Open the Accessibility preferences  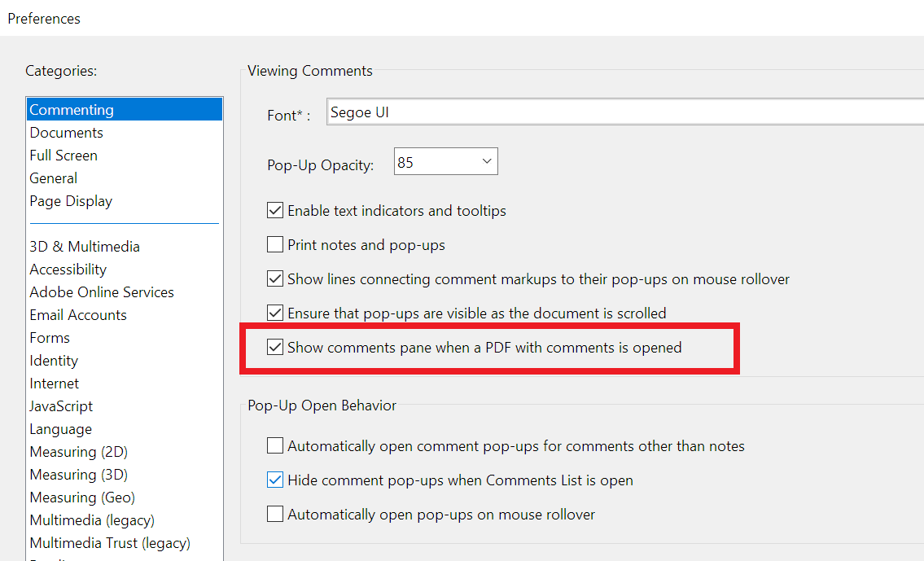click(68, 269)
